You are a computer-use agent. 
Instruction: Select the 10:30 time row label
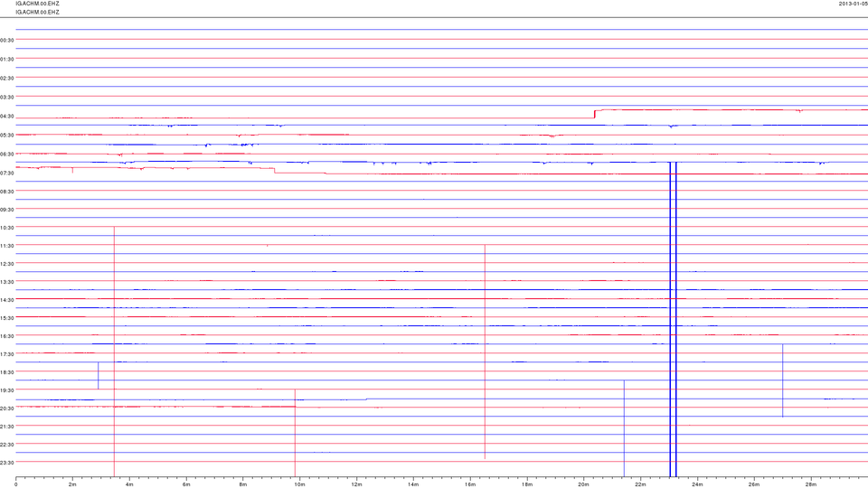coord(7,228)
